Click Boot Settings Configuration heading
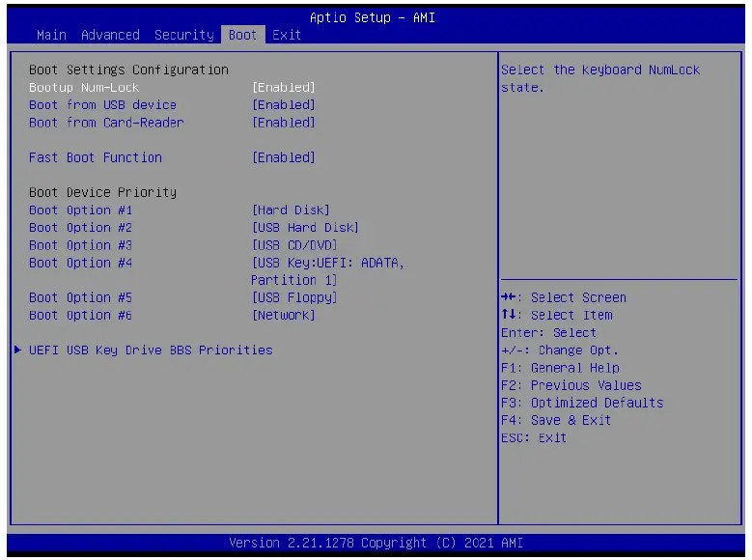Image resolution: width=752 pixels, height=560 pixels. click(x=128, y=70)
